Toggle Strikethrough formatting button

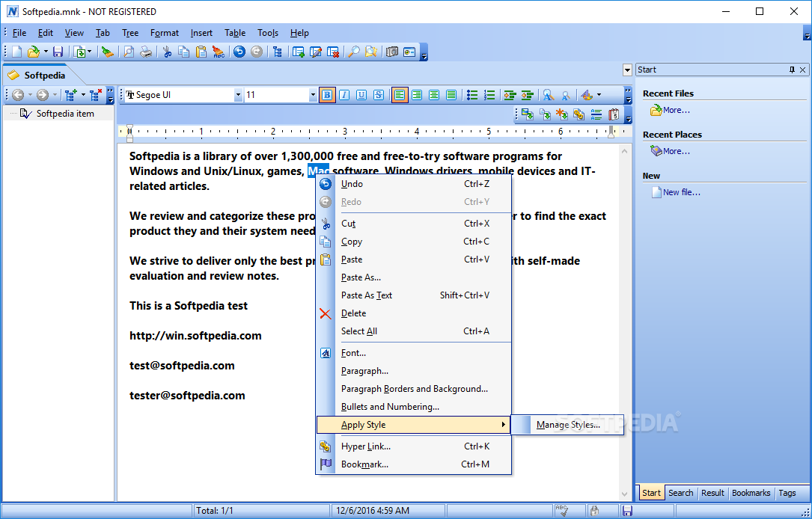(379, 95)
